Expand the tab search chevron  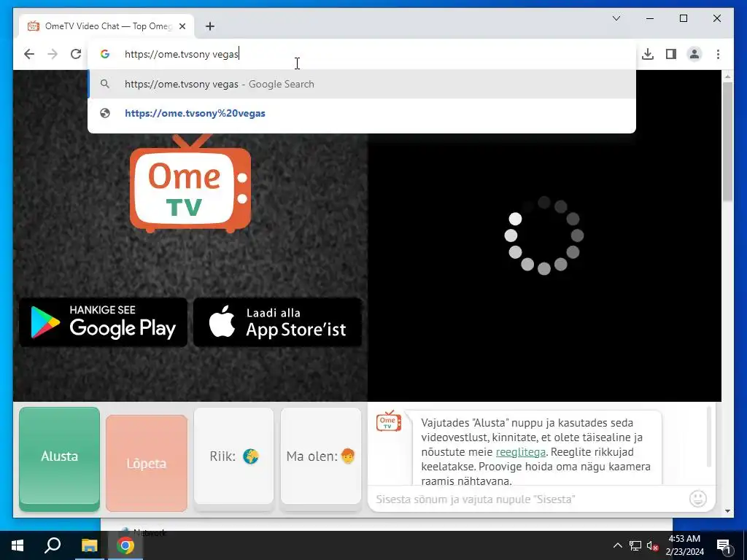point(616,18)
